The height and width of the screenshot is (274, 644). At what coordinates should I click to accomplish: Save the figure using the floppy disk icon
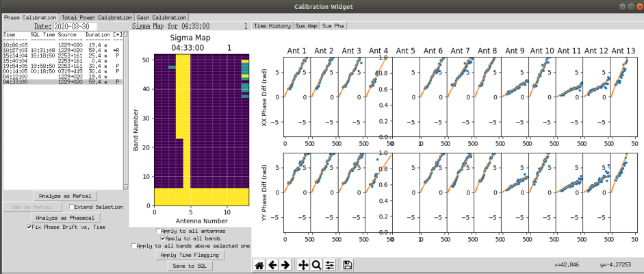click(x=347, y=265)
